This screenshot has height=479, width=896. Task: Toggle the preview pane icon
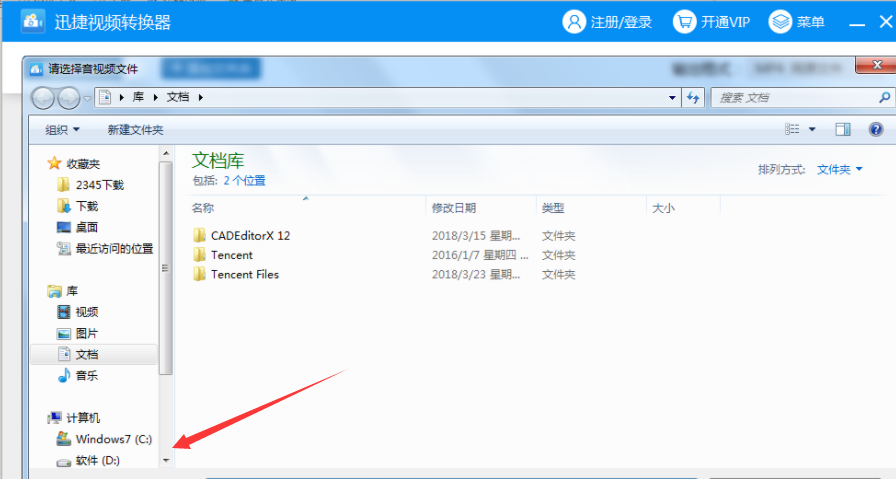[x=842, y=129]
